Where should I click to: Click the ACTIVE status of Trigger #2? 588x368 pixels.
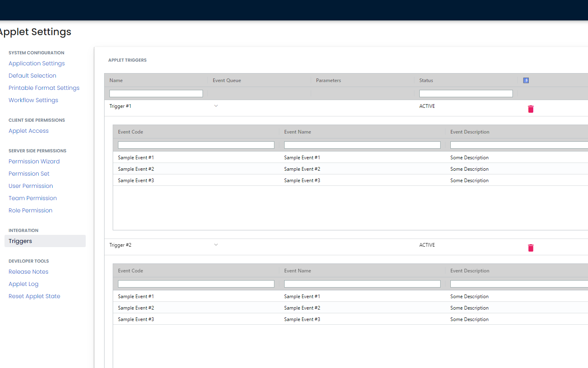(x=427, y=245)
